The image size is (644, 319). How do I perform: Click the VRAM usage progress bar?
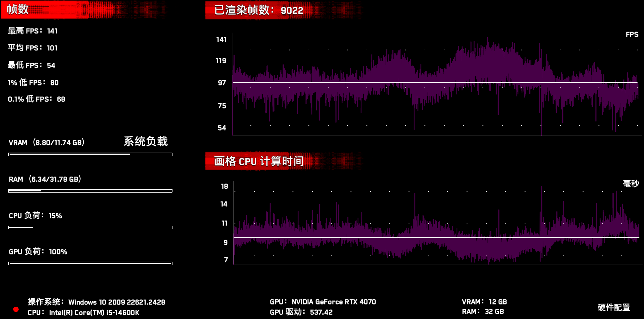[90, 154]
